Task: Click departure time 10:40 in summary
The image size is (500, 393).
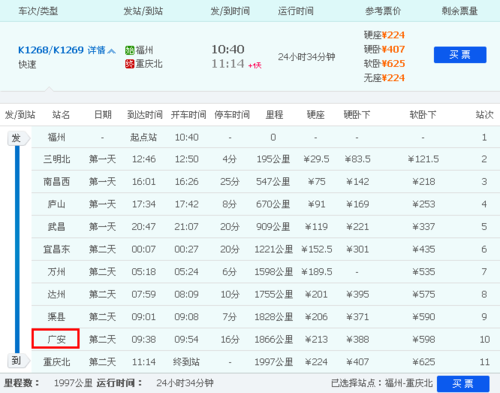Action: 228,50
